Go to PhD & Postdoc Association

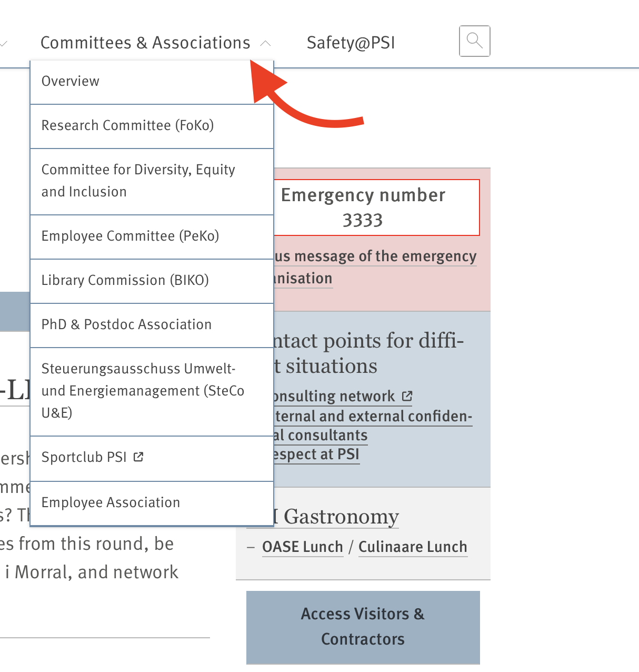click(x=126, y=324)
